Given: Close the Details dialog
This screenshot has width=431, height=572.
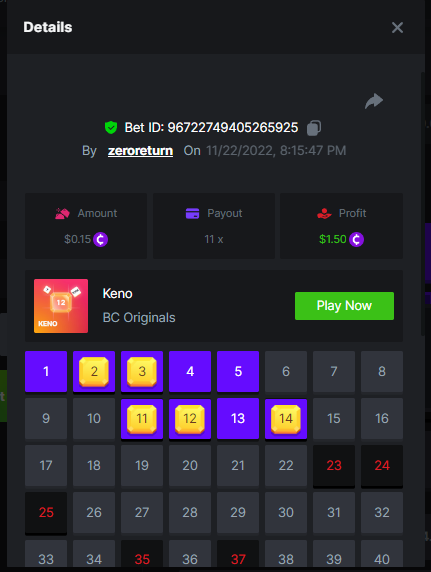Looking at the screenshot, I should coord(397,27).
